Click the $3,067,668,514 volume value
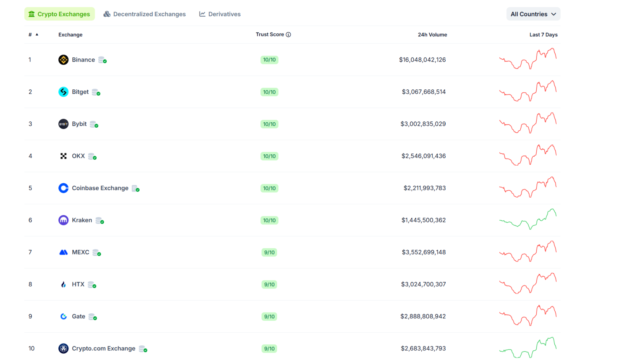Image resolution: width=619 pixels, height=364 pixels. 424,92
